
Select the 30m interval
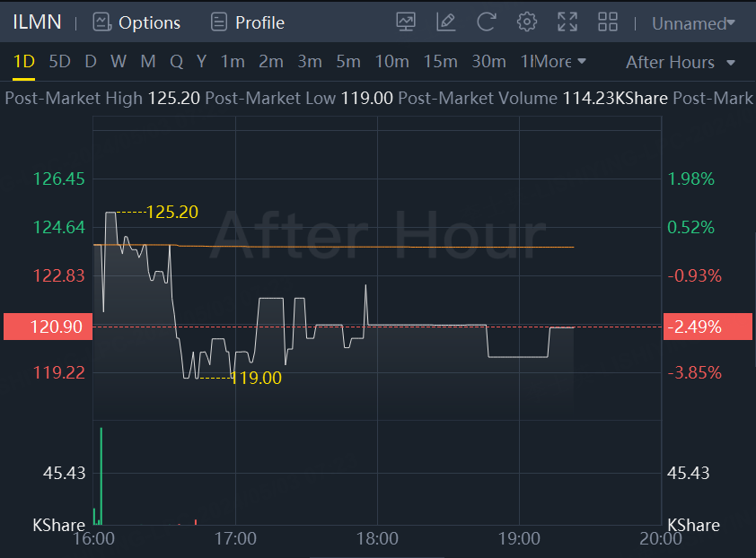489,62
